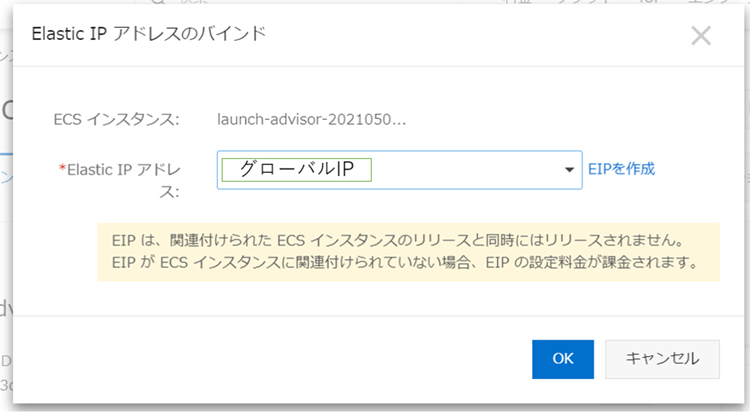
Task: Select the blue tab visible behind dialog
Action: (6, 176)
